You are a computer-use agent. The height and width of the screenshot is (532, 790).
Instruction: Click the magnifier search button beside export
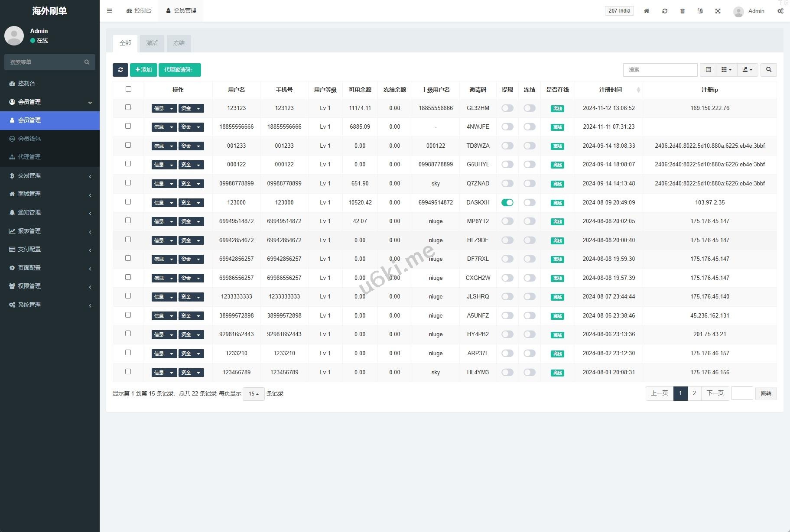point(768,70)
